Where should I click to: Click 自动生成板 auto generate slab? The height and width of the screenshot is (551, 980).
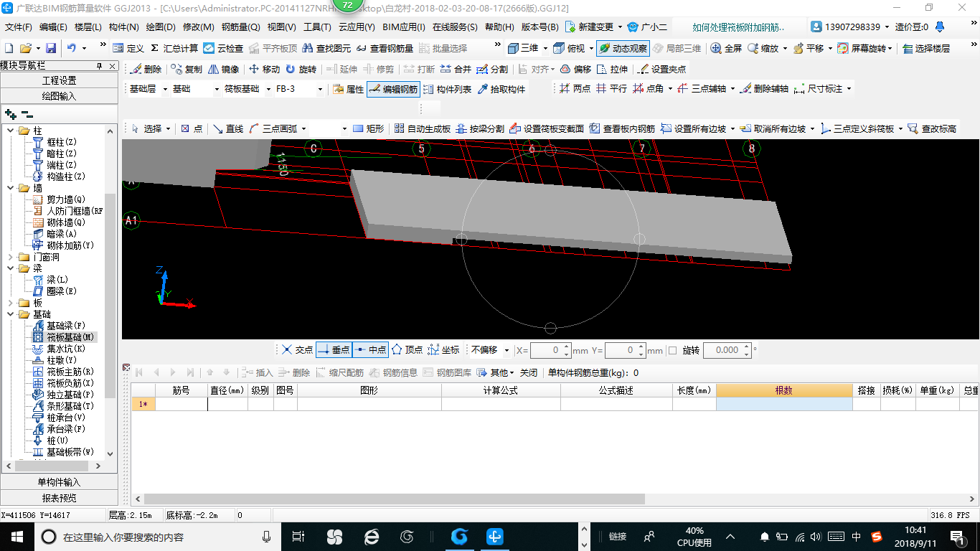[423, 128]
